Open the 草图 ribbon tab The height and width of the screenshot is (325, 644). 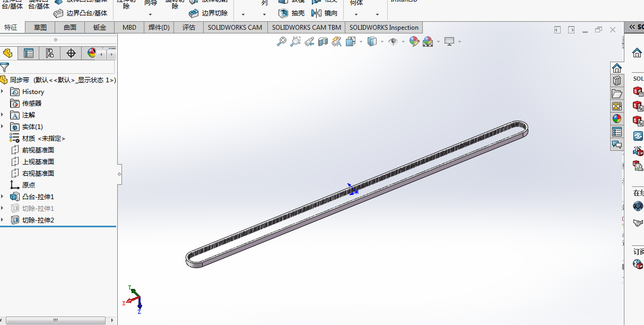(40, 27)
